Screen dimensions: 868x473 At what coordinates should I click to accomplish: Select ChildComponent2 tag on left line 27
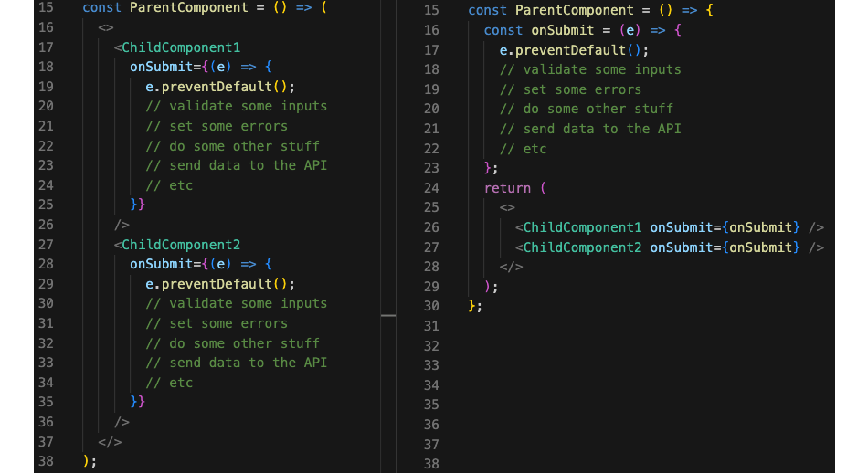pos(181,245)
